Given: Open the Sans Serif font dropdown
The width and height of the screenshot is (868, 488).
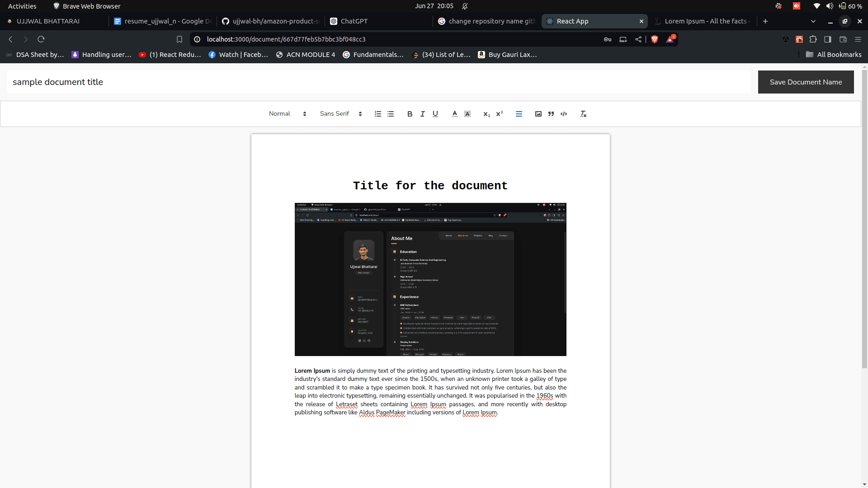Looking at the screenshot, I should pyautogui.click(x=341, y=114).
